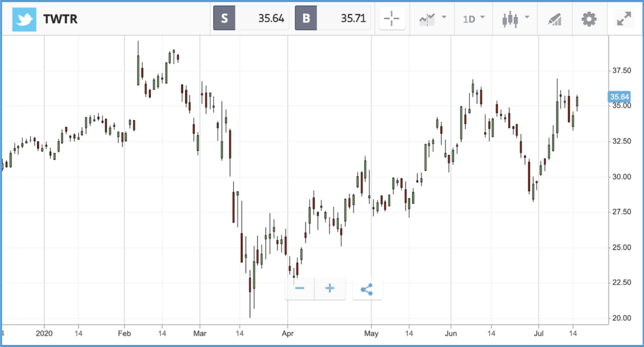Expand chart to fullscreen

pos(624,19)
